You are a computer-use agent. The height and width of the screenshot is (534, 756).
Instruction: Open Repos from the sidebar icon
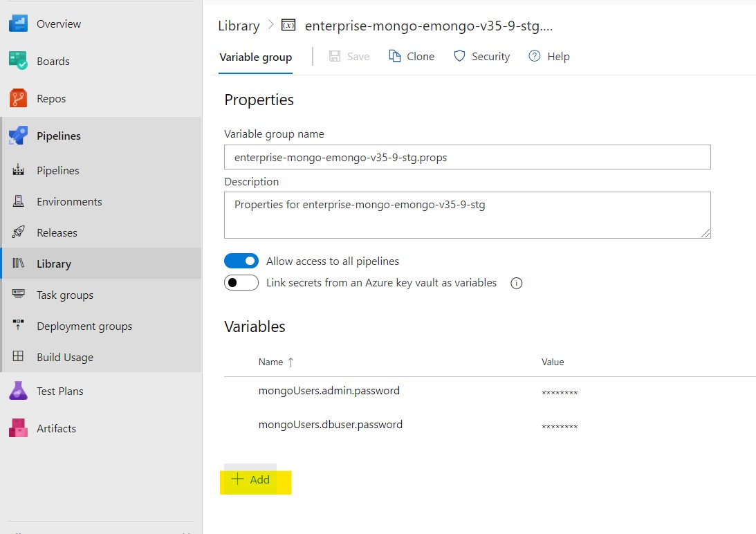coord(18,98)
